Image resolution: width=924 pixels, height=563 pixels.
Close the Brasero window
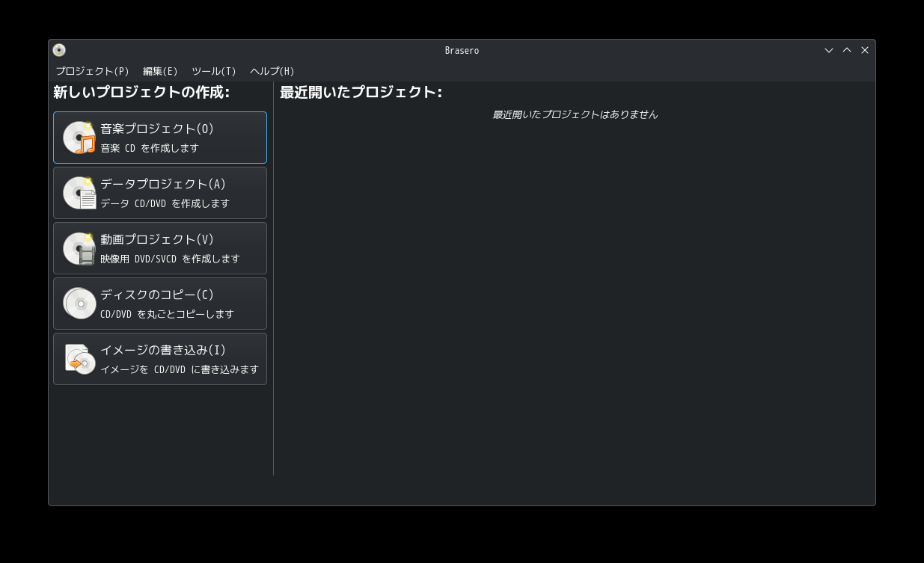click(x=865, y=50)
